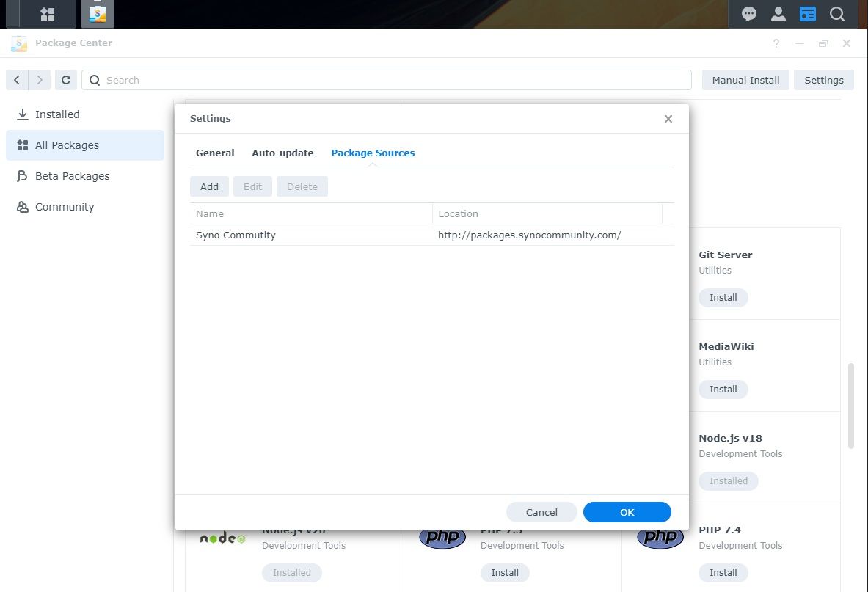This screenshot has width=868, height=592.
Task: Open the main applications menu
Action: [x=47, y=14]
